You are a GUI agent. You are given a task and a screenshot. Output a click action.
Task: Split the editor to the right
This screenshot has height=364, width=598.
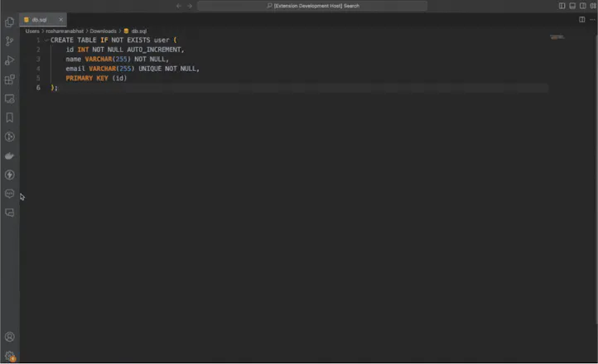tap(582, 19)
